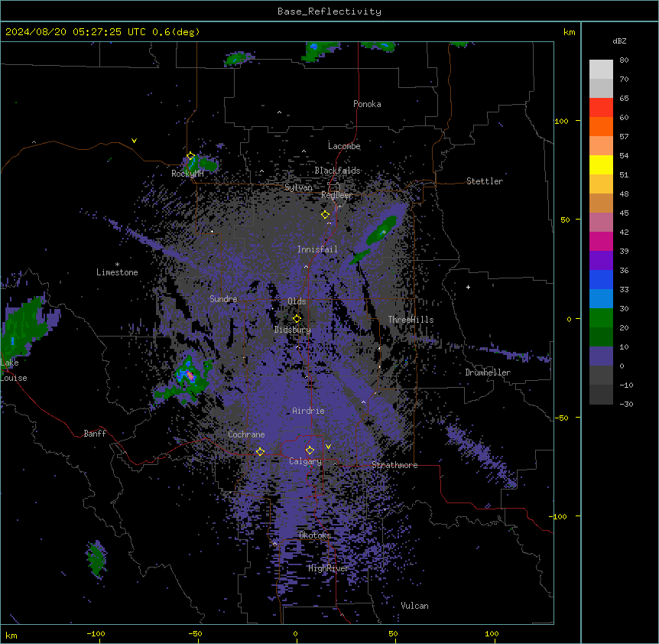Click the 39 dBZ purple color swatch
Viewport: 659px width, 644px height.
point(601,260)
